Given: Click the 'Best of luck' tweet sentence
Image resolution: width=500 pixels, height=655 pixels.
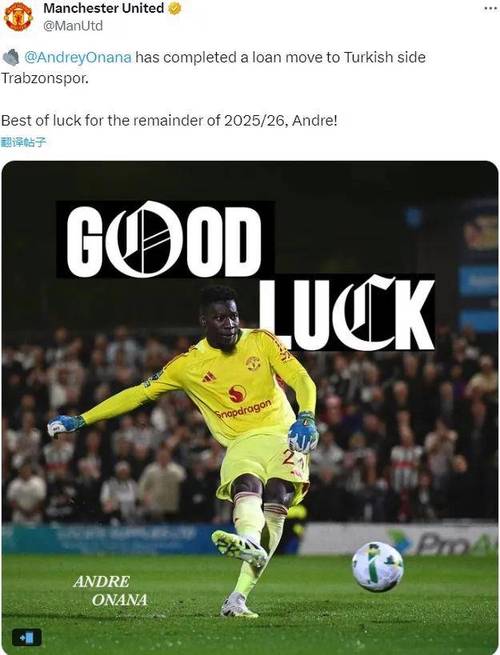Looking at the screenshot, I should click(x=169, y=121).
